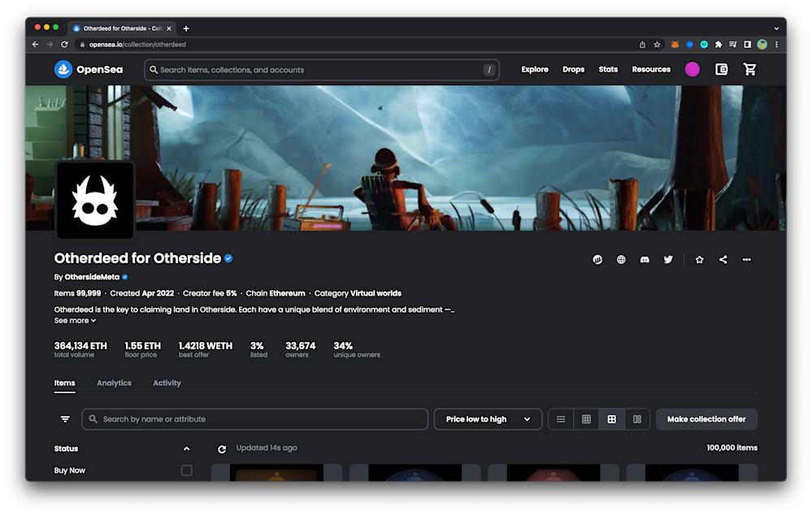Screen dimensions: 812x515
Task: Click Make collection offer button
Action: click(x=706, y=419)
